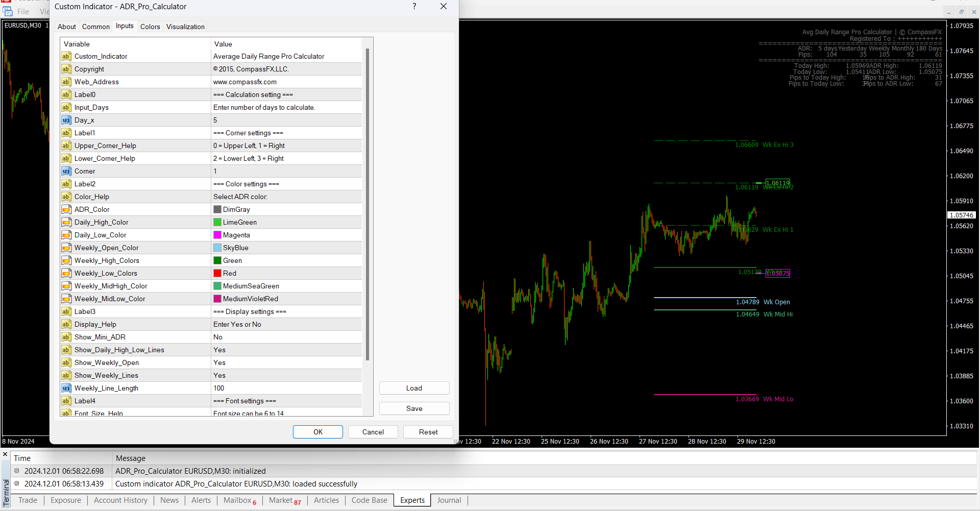Viewport: 980px width, 511px height.
Task: Click the Magenta swatch for Daily_Low_Color
Action: point(217,235)
